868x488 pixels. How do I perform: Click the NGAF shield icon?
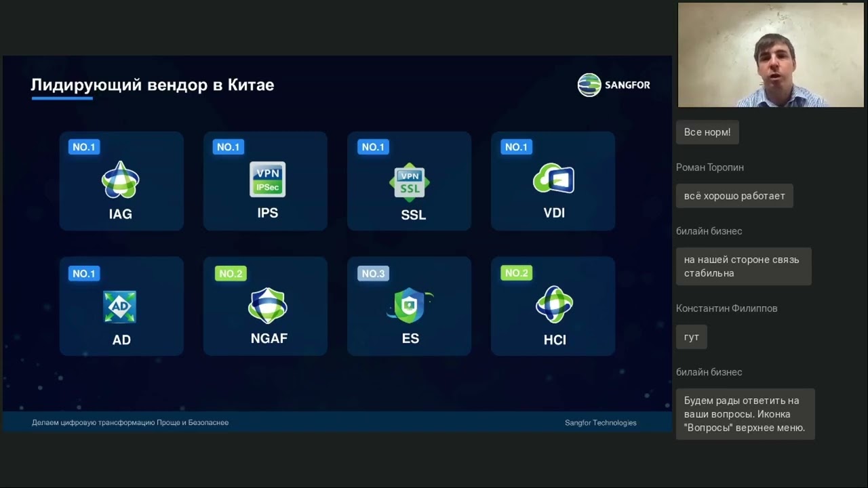click(268, 306)
